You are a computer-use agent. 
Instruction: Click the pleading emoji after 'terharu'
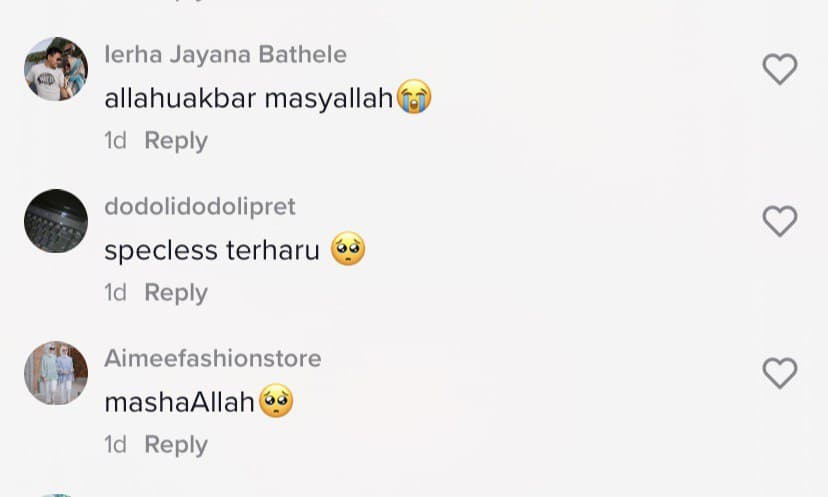click(x=348, y=249)
